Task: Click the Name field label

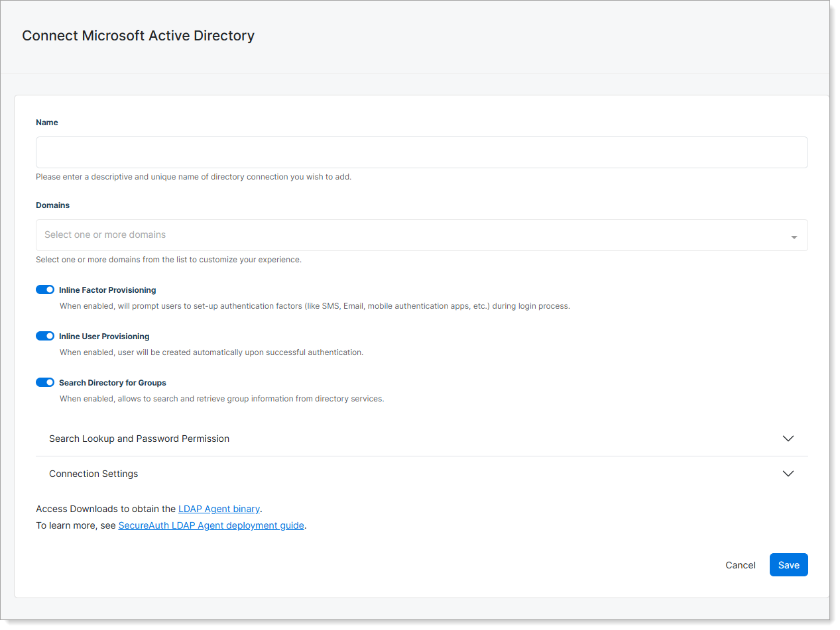Action: click(47, 123)
